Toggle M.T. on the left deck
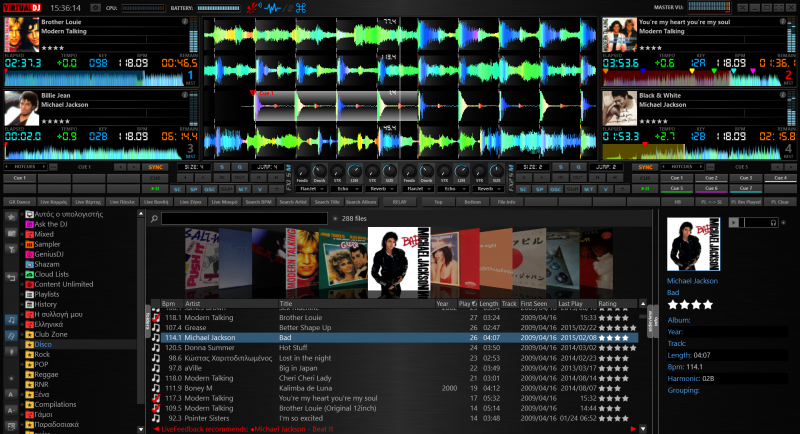The width and height of the screenshot is (800, 434). pos(243,189)
